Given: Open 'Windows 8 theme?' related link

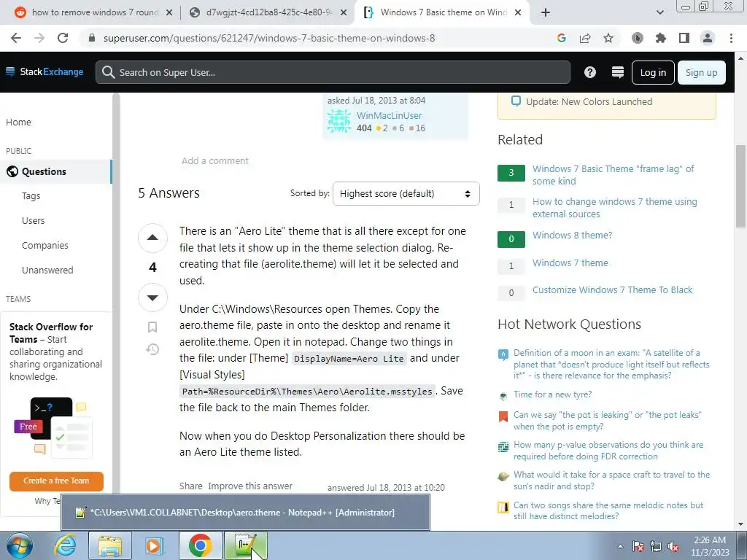Looking at the screenshot, I should 572,236.
